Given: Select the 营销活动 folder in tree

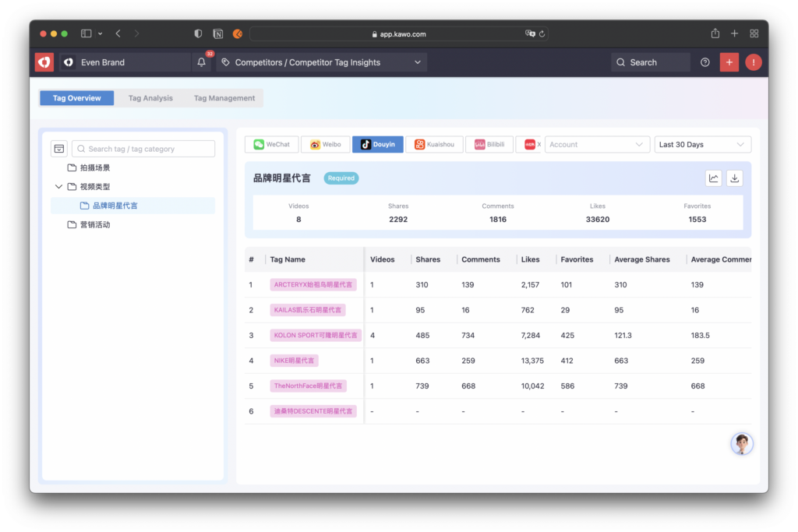Looking at the screenshot, I should 95,225.
